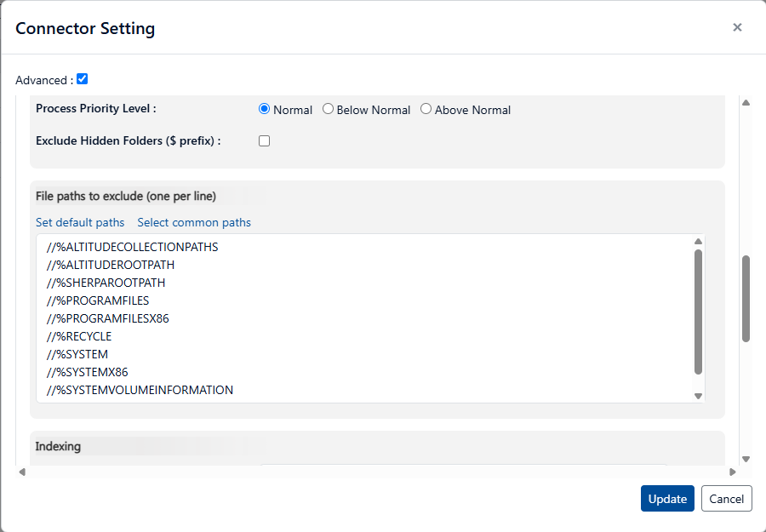
Task: Click the //%RECYCLE line in textarea
Action: coord(79,336)
